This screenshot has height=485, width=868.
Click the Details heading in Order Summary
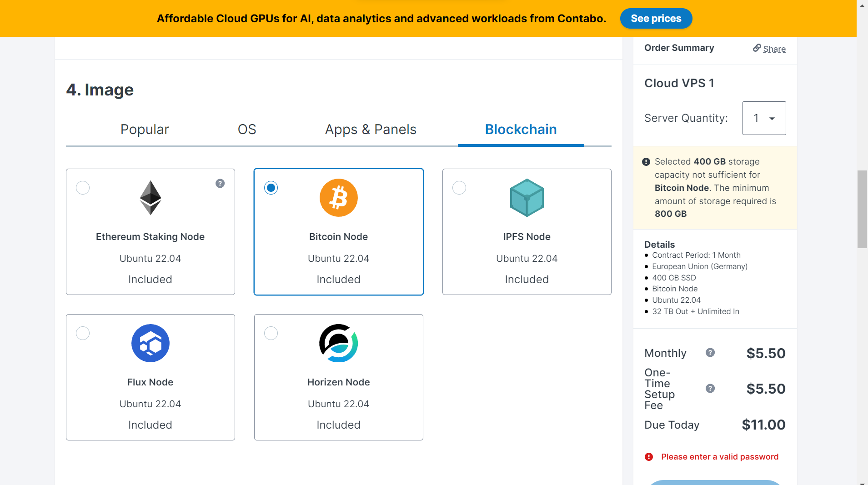point(659,245)
